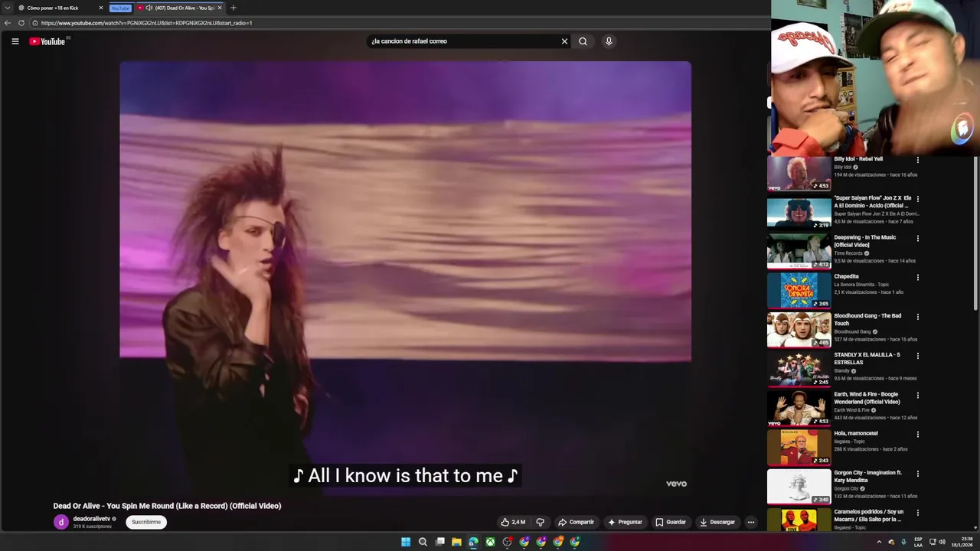
Task: Open taskbar clock showing 23:38
Action: (961, 542)
